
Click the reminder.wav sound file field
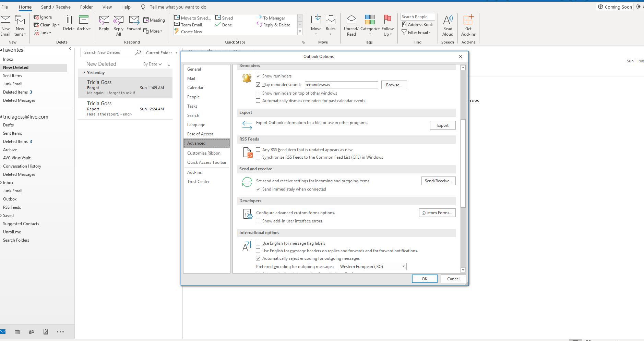tap(341, 85)
